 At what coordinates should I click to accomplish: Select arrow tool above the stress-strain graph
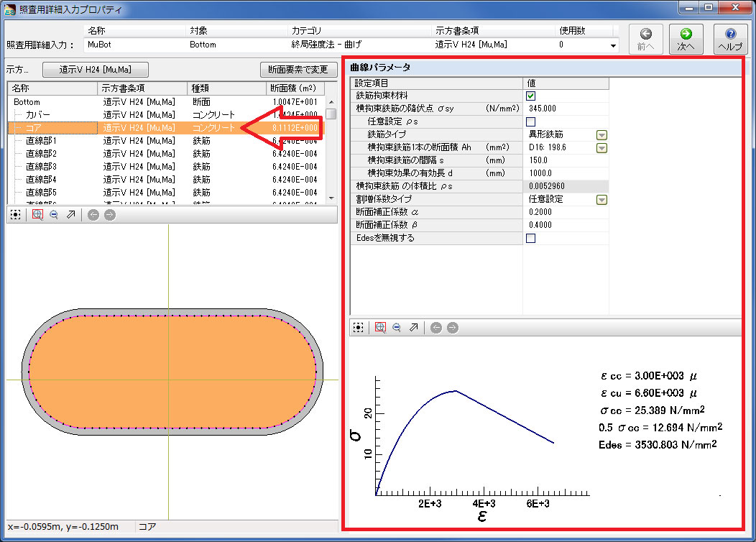tap(413, 328)
